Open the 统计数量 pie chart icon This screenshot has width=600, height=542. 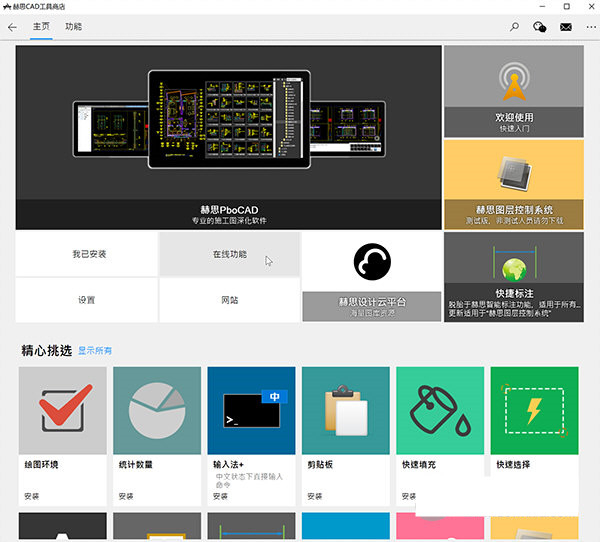click(x=157, y=411)
